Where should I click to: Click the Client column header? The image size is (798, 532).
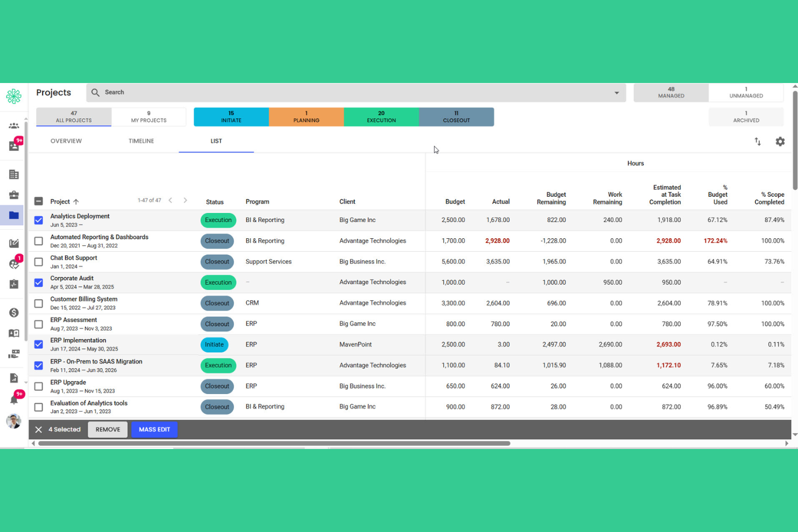(347, 202)
